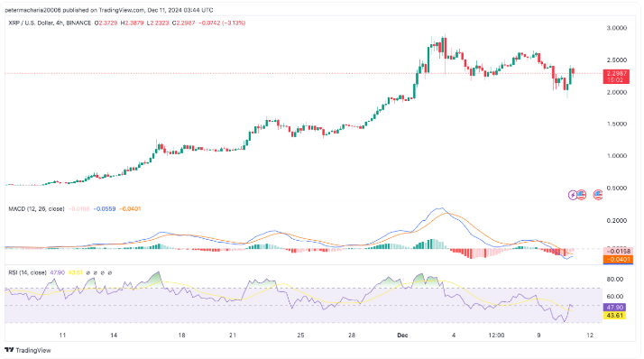Image resolution: width=644 pixels, height=359 pixels.
Task: Click the purple RSI legend value 47.90
Action: point(57,272)
